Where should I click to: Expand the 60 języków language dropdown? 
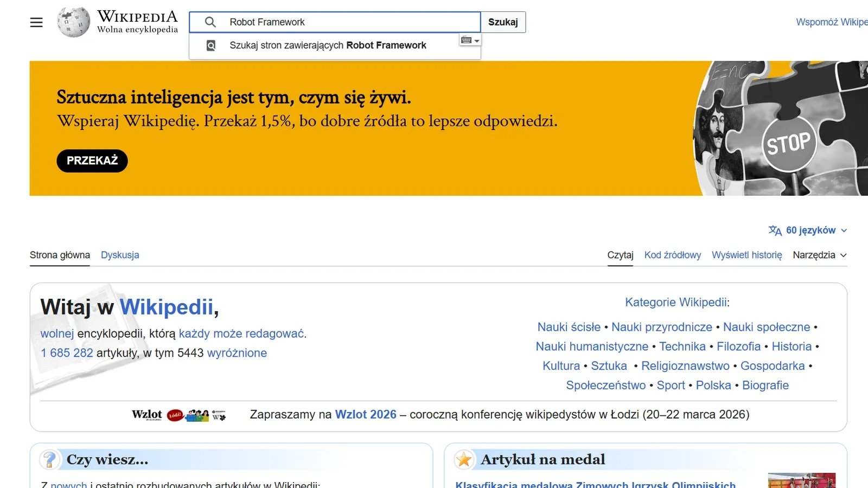tap(808, 230)
